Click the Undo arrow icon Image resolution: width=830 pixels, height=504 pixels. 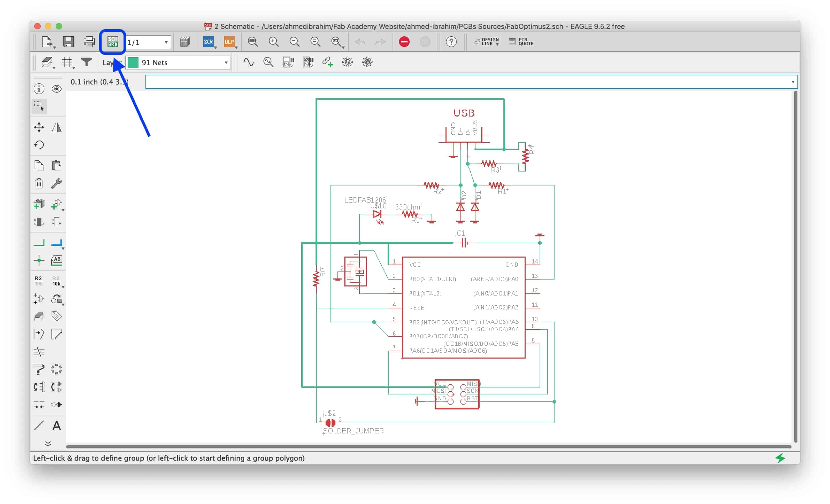pyautogui.click(x=360, y=42)
